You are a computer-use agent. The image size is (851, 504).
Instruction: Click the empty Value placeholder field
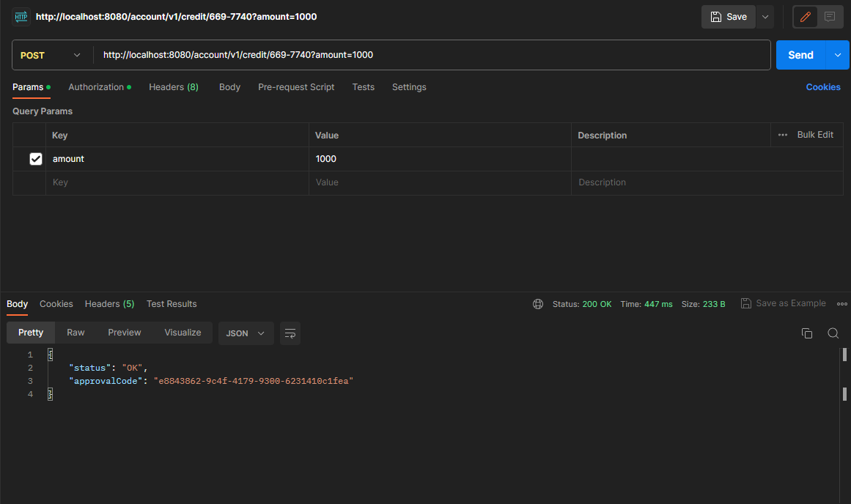point(440,183)
